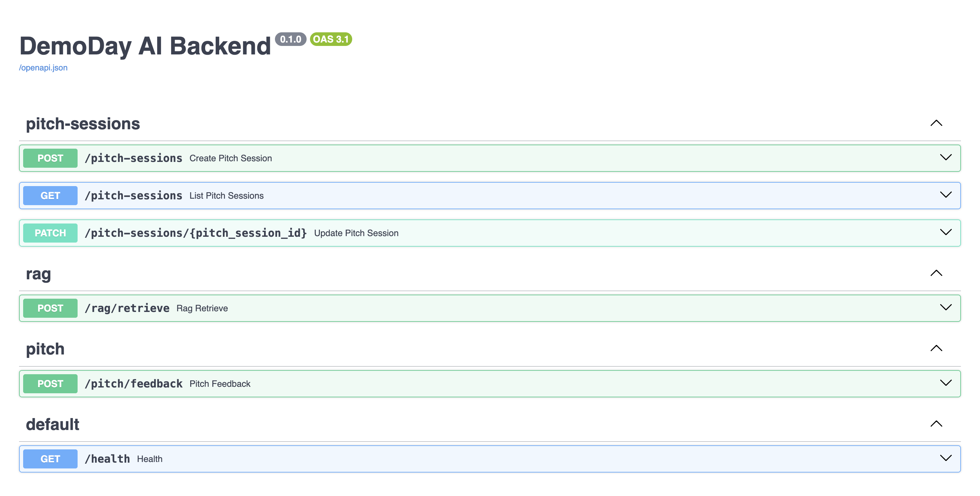Viewport: 980px width, 496px height.
Task: Click the POST badge on /pitch-sessions
Action: click(50, 158)
